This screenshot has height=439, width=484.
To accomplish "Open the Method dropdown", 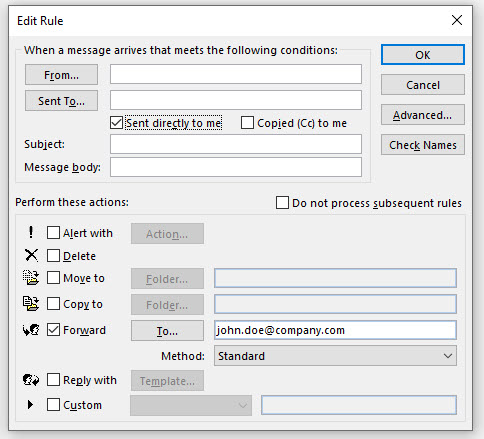I will [335, 356].
